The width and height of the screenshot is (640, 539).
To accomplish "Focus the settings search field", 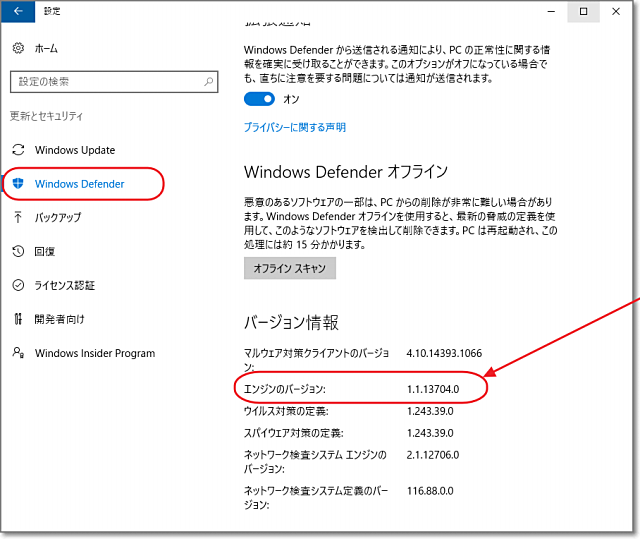I will (x=105, y=81).
